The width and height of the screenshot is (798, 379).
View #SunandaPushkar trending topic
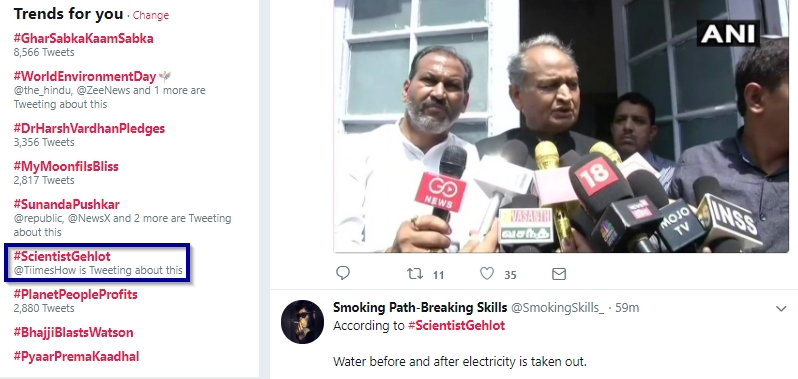(x=67, y=205)
